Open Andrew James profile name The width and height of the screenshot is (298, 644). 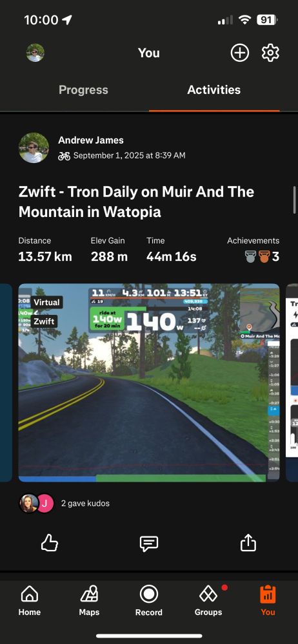(91, 140)
